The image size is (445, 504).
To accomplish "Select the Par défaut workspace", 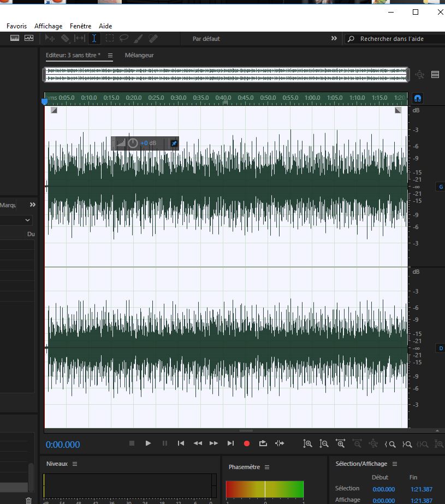I will pos(206,39).
